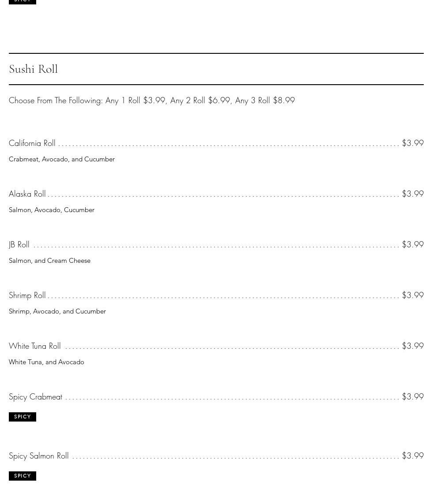The width and height of the screenshot is (426, 504).
Task: Select the White Tuna Roll menu item
Action: [35, 346]
